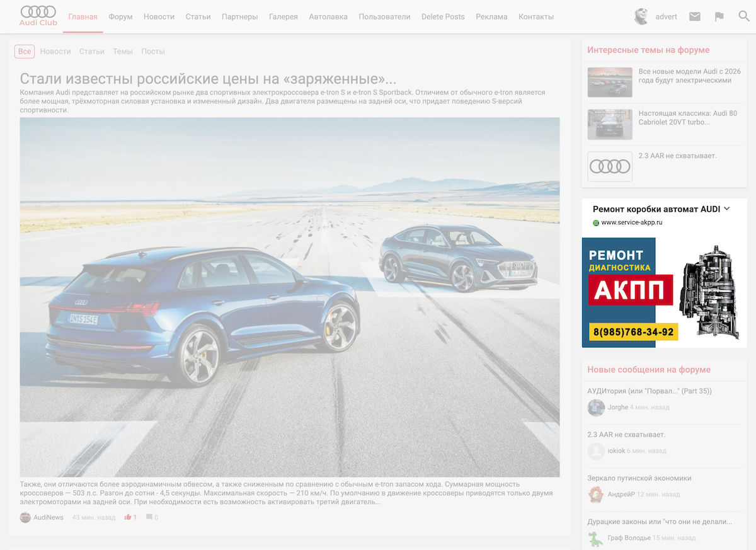Click thumbnail of Audi 80 Cabriolet topic

610,124
